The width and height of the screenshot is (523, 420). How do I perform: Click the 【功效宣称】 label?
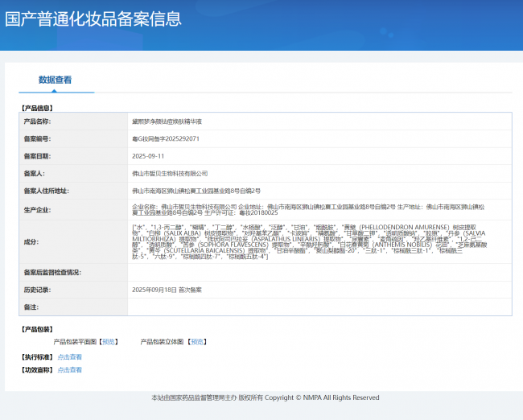click(x=37, y=369)
